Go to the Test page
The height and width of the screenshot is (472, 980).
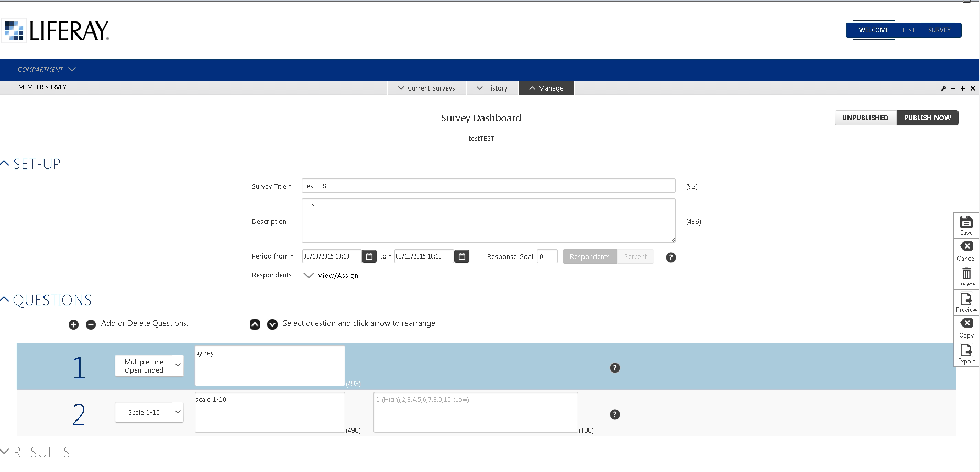tap(908, 30)
